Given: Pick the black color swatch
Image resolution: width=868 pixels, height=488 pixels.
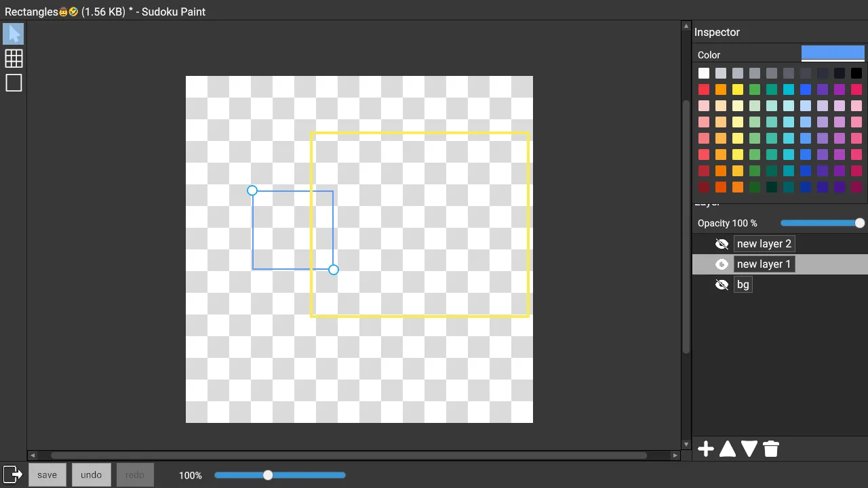Looking at the screenshot, I should 856,73.
